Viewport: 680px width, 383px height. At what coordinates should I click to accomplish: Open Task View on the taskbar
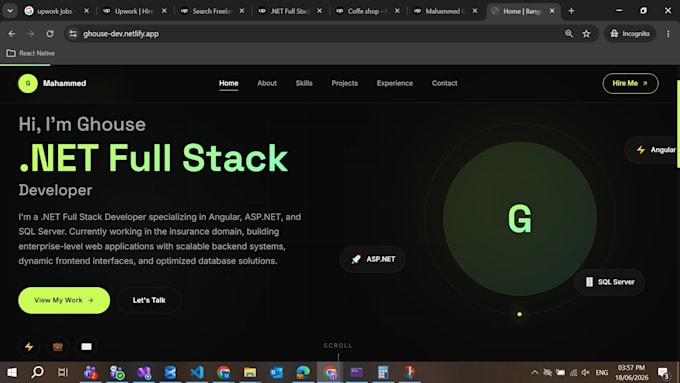[63, 372]
